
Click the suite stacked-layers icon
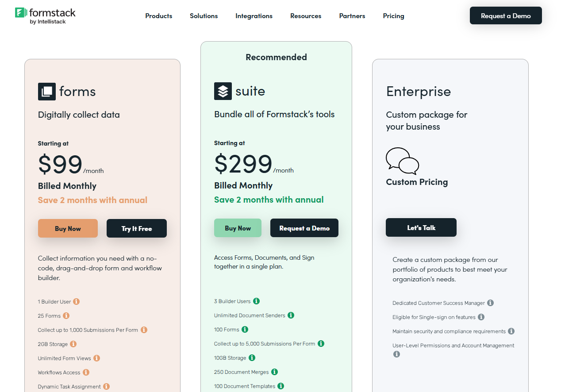click(x=223, y=91)
